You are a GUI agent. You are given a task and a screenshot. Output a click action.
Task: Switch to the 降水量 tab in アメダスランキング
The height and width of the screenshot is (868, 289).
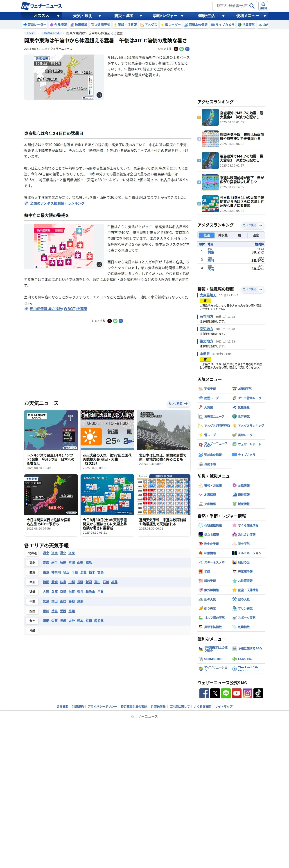pyautogui.click(x=223, y=235)
